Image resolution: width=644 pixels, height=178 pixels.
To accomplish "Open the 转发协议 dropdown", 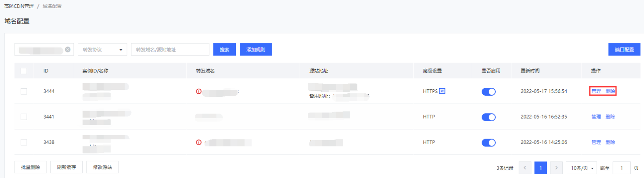I will click(102, 50).
